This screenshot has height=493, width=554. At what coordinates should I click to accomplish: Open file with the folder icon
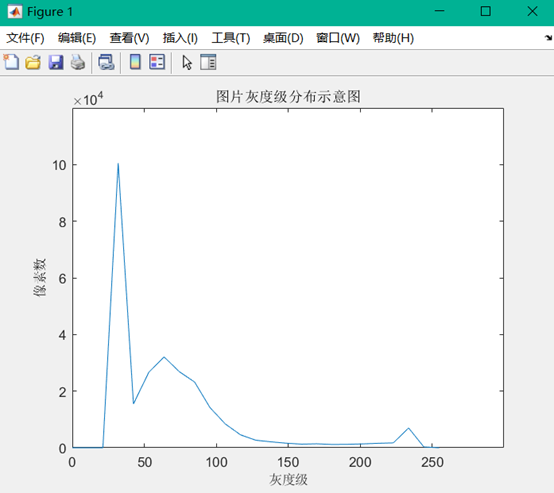tap(33, 63)
